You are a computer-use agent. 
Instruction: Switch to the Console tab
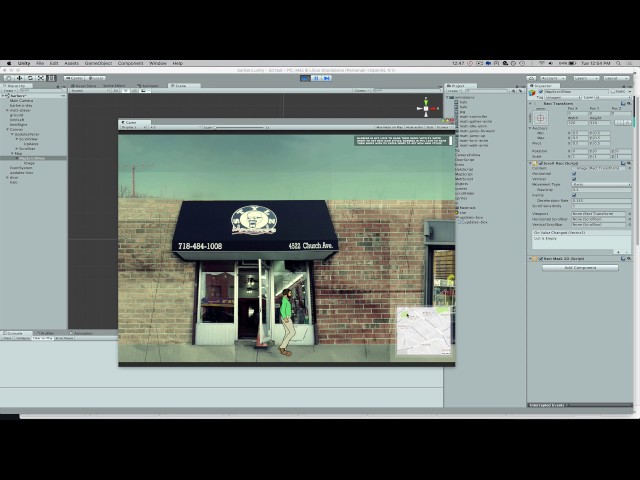tap(15, 333)
